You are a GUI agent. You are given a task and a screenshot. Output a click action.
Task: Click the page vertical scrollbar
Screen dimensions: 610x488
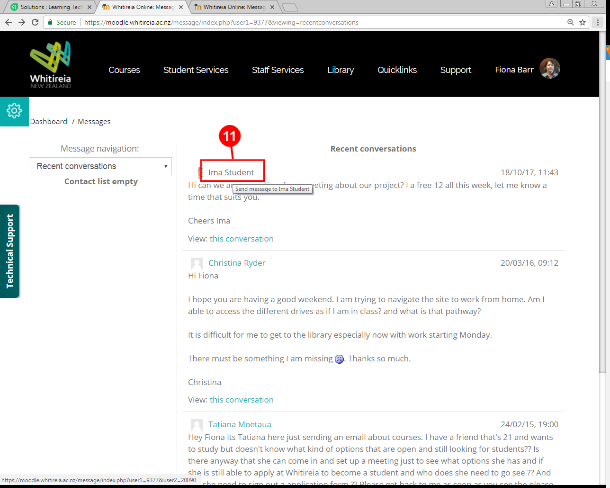pyautogui.click(x=602, y=202)
